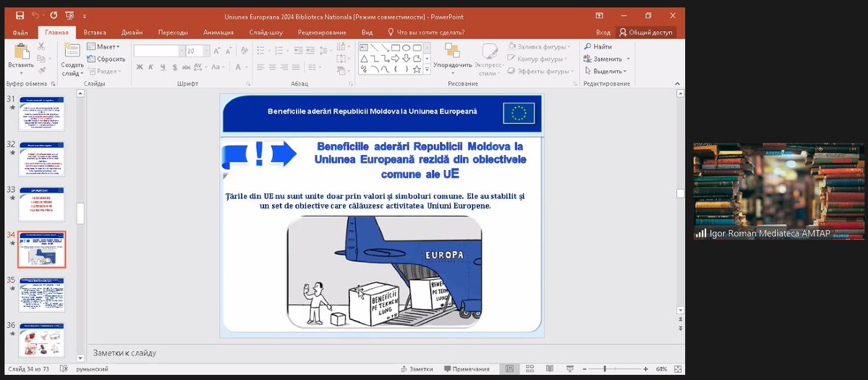Switch to the Рецензирование tab
The width and height of the screenshot is (868, 380).
coord(321,33)
